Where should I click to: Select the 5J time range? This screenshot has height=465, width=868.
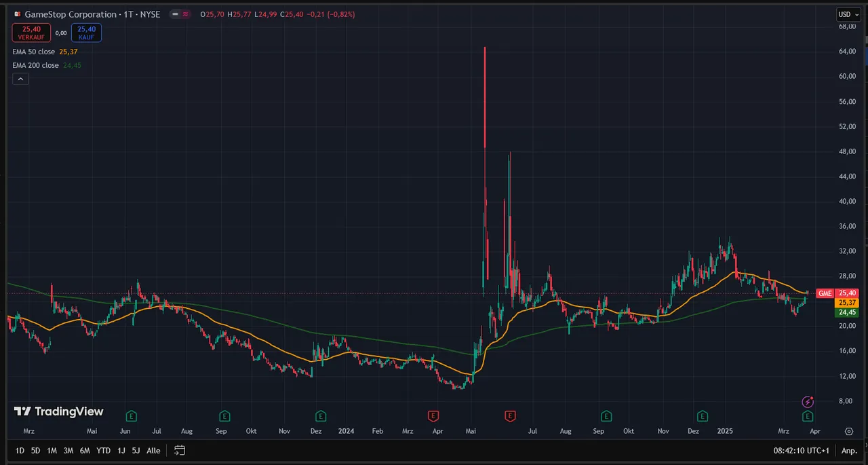click(136, 450)
